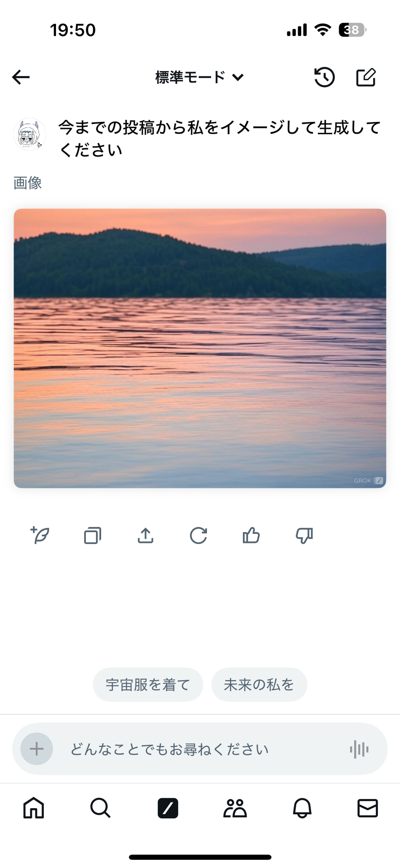Dislike the response with thumbs down
This screenshot has width=400, height=868.
[304, 535]
